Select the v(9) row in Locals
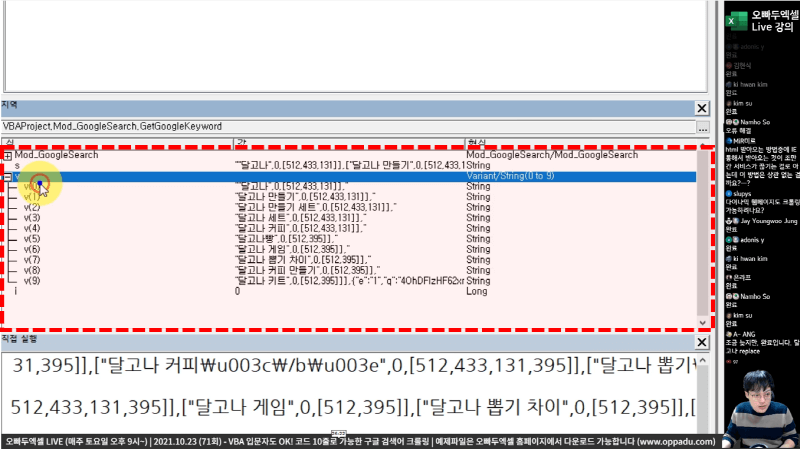800x450 pixels. click(x=349, y=281)
